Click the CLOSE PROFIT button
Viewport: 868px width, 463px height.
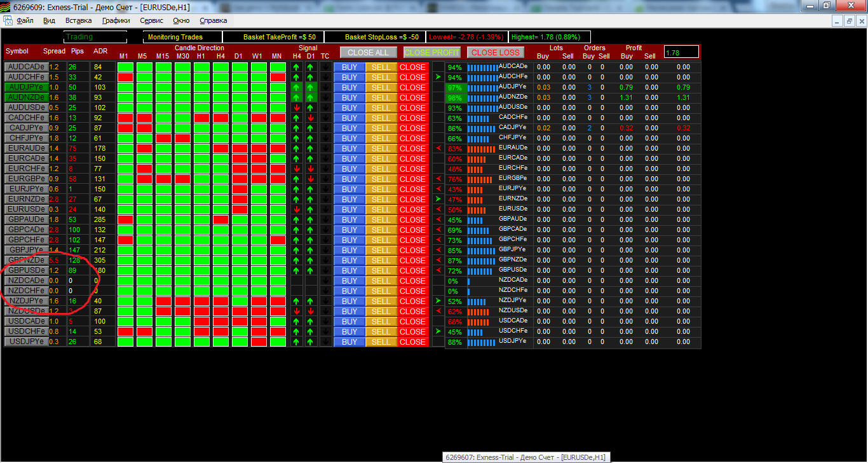coord(432,52)
